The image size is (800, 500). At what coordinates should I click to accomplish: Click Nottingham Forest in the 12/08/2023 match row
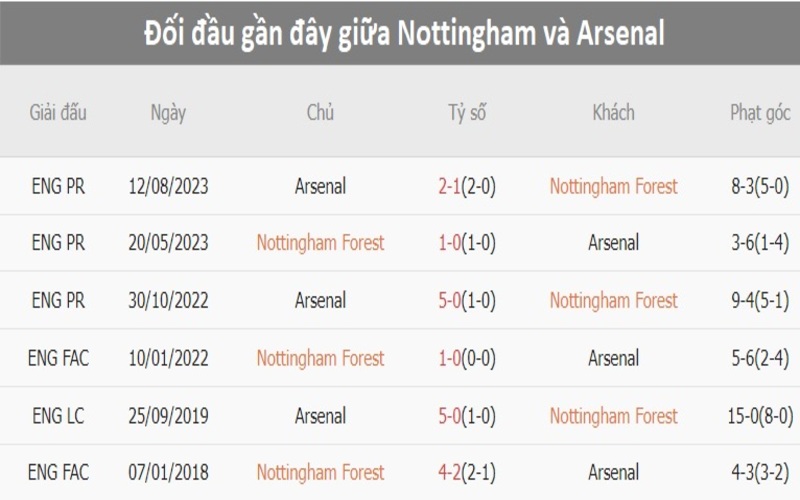point(613,186)
